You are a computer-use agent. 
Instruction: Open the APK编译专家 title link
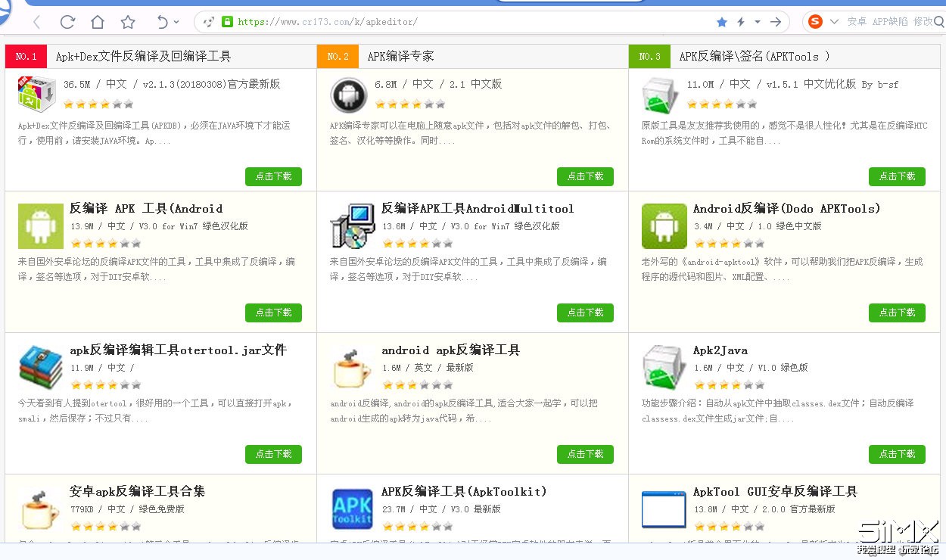tap(400, 57)
